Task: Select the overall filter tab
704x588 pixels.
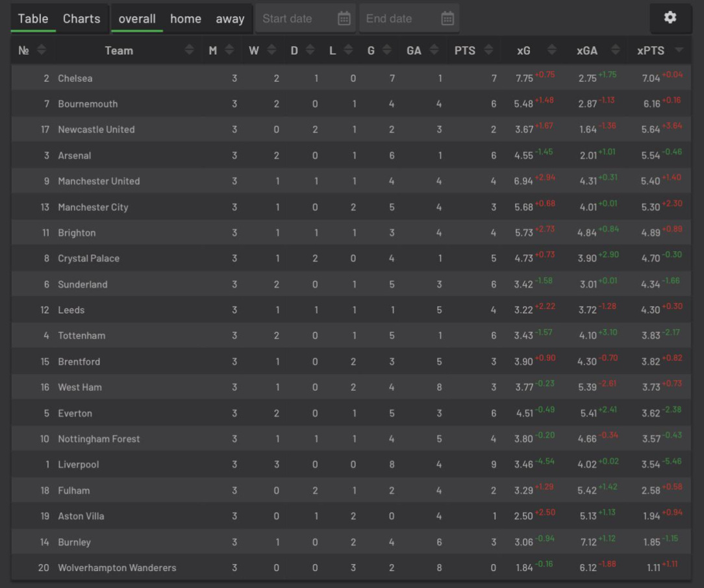Action: pos(137,19)
